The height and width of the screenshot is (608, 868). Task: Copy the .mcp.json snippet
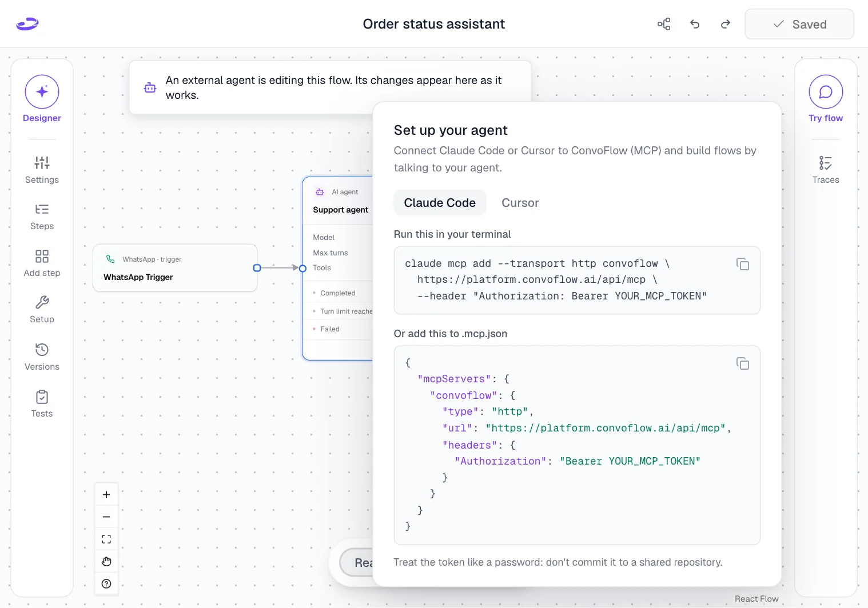click(x=743, y=363)
